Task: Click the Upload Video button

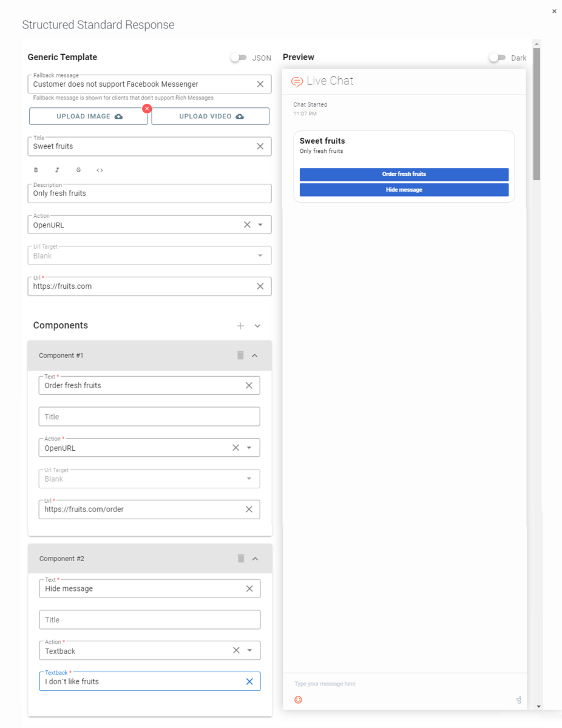Action: [x=211, y=116]
